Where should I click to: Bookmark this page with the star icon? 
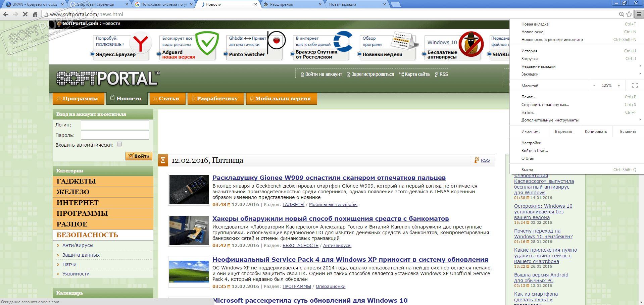coord(629,14)
